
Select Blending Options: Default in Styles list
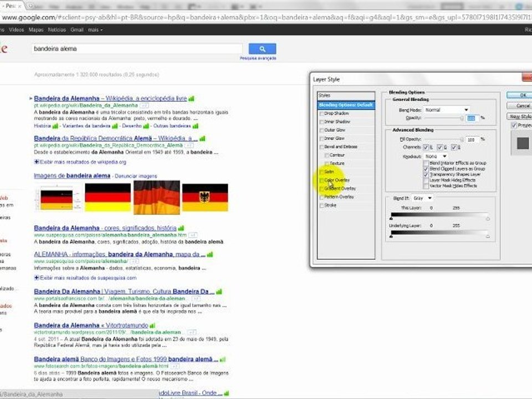click(346, 105)
